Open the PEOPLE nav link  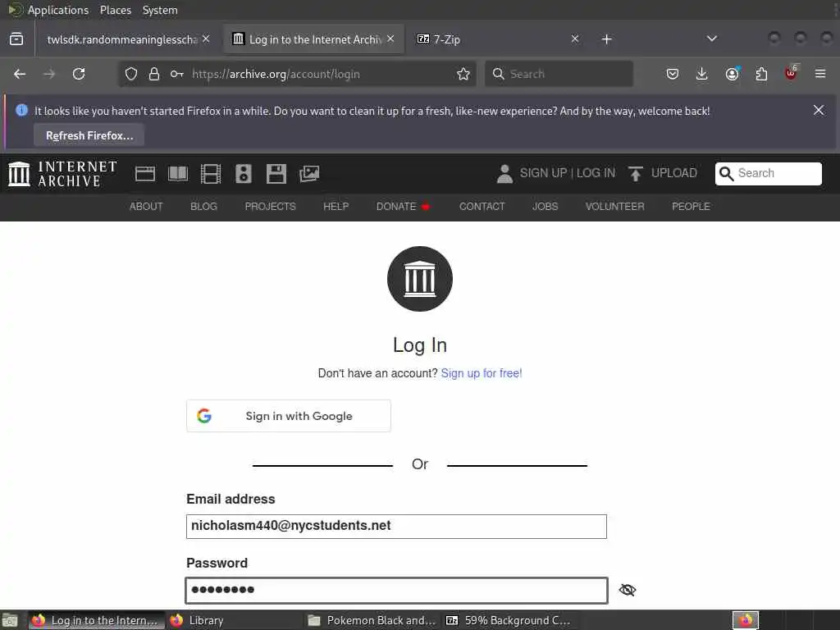click(x=691, y=207)
